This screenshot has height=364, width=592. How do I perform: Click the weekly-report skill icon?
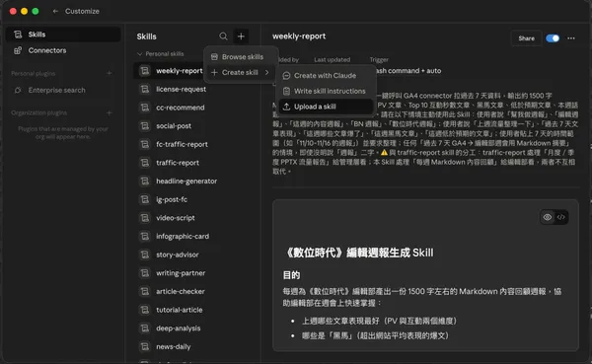[x=145, y=71]
